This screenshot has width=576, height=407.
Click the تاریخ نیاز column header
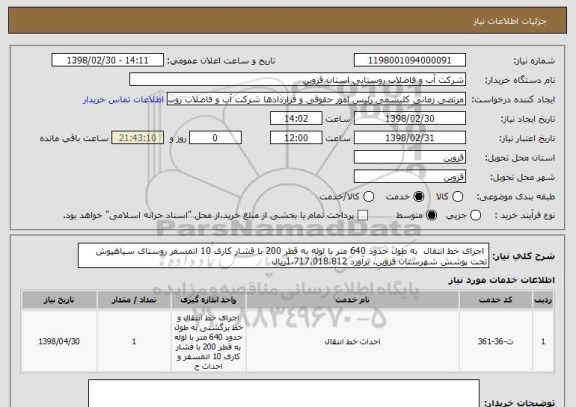tap(59, 300)
